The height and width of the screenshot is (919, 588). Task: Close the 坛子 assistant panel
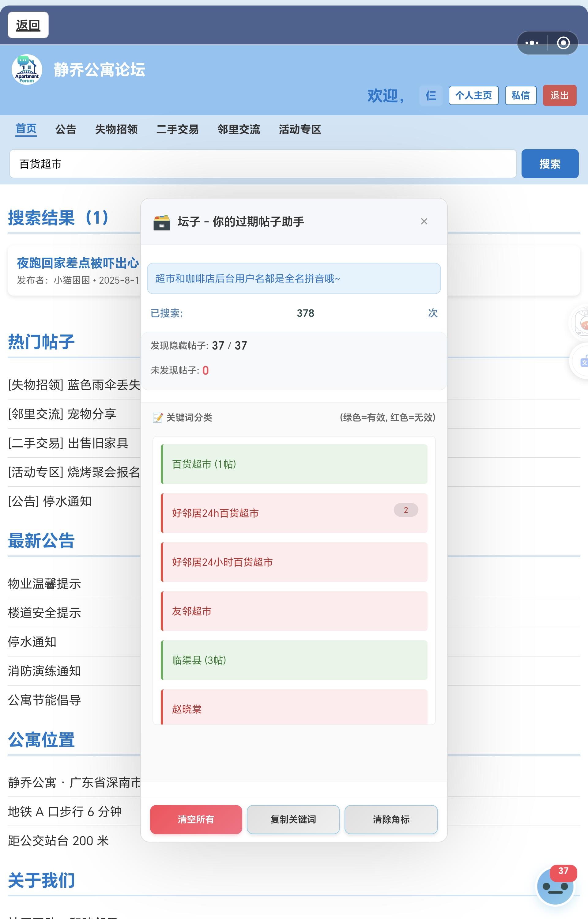pyautogui.click(x=424, y=221)
